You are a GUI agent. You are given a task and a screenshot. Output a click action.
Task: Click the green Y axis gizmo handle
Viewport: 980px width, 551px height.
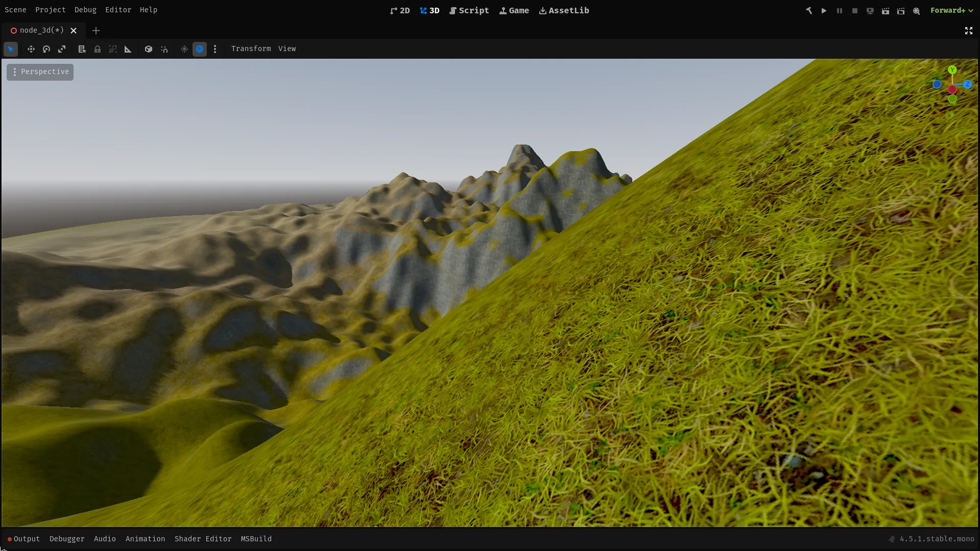pos(952,70)
